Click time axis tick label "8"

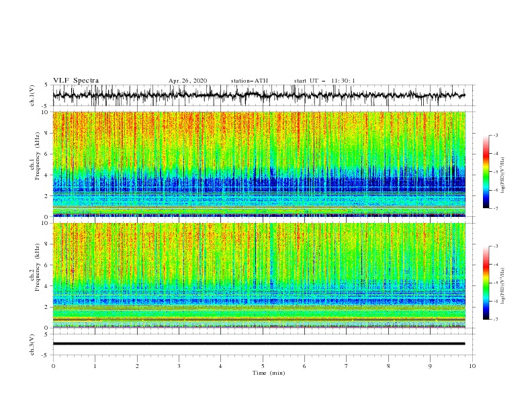pyautogui.click(x=388, y=366)
